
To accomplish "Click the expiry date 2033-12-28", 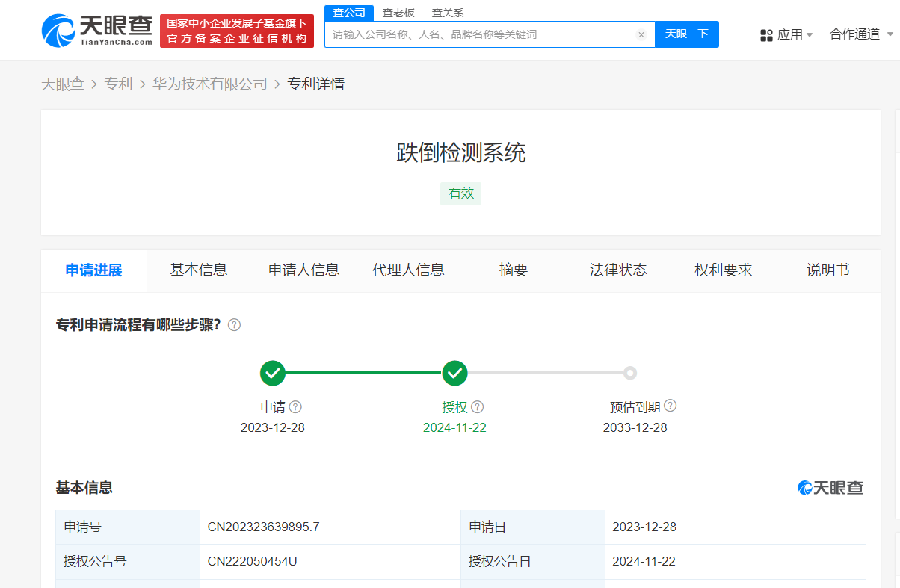I will tap(635, 427).
